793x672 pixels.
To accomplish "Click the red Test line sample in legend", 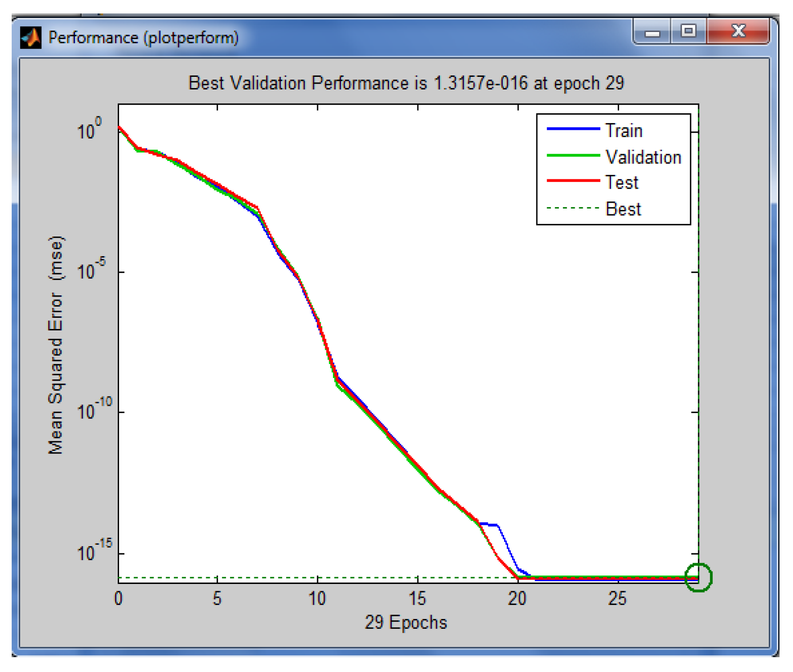I will 573,181.
